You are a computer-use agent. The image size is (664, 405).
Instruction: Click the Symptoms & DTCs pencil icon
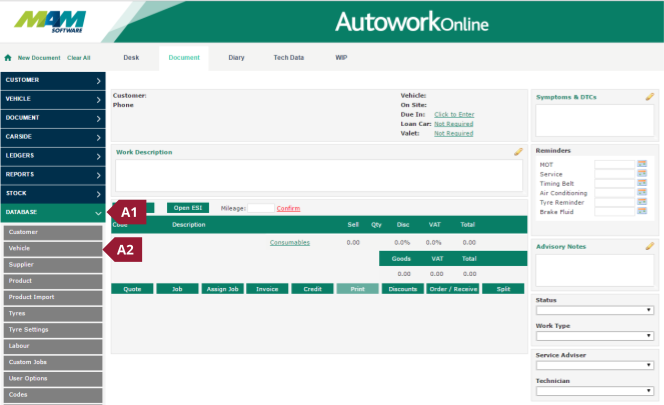(649, 97)
